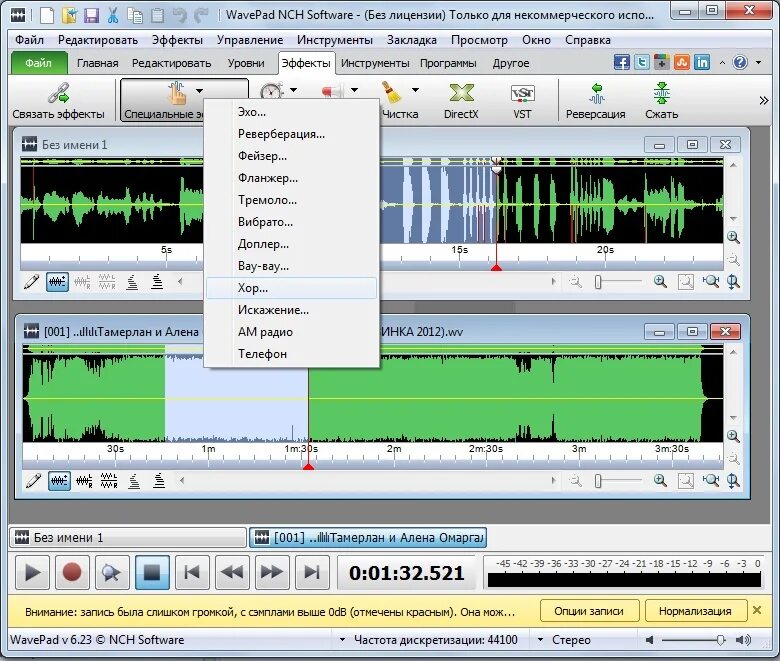780x661 pixels.
Task: Expand the speed clock tool dropdown arrow
Action: point(293,90)
